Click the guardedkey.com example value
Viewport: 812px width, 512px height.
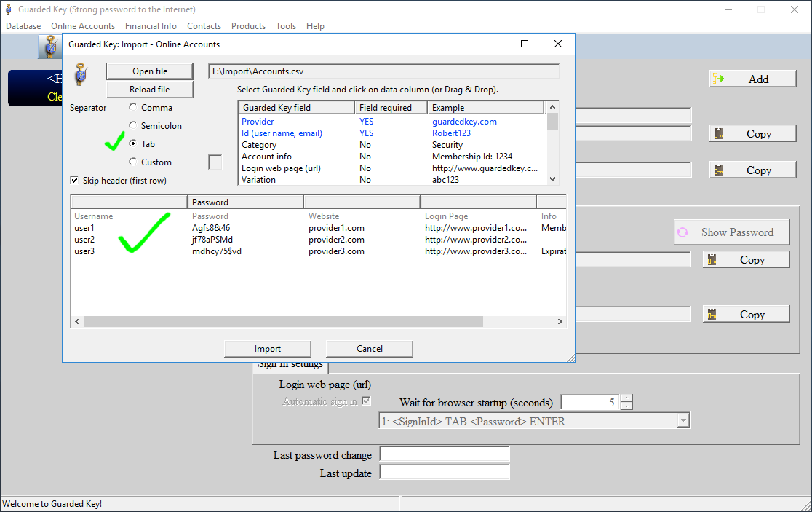point(464,121)
